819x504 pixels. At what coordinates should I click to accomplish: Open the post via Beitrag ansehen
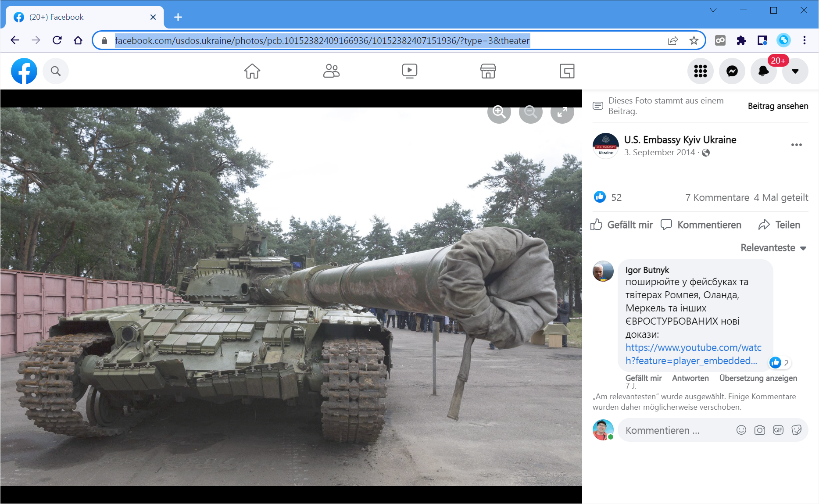pos(778,106)
